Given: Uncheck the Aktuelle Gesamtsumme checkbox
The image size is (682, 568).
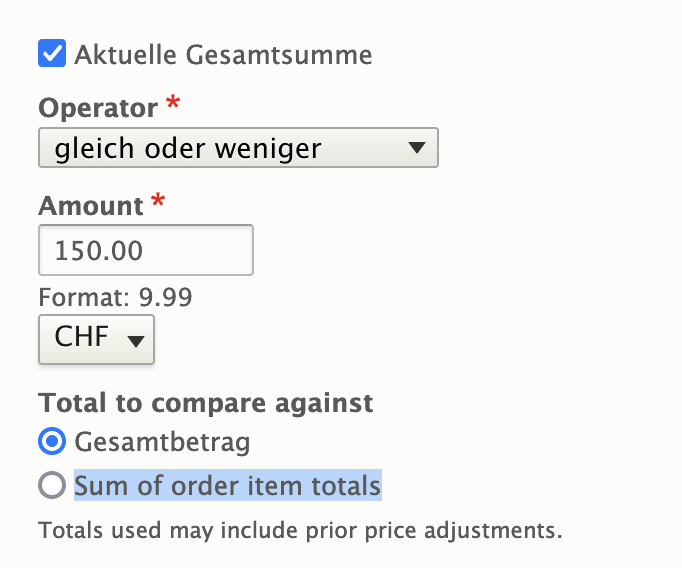Looking at the screenshot, I should (52, 53).
